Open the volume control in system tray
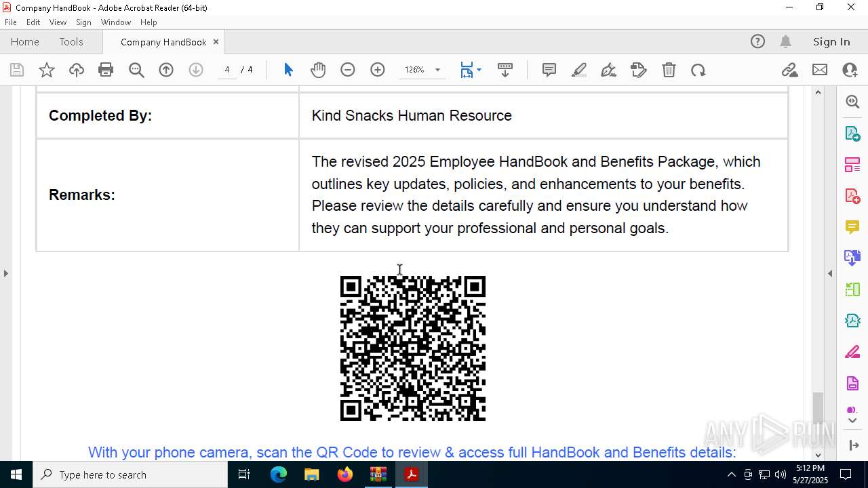The width and height of the screenshot is (868, 488). [781, 474]
